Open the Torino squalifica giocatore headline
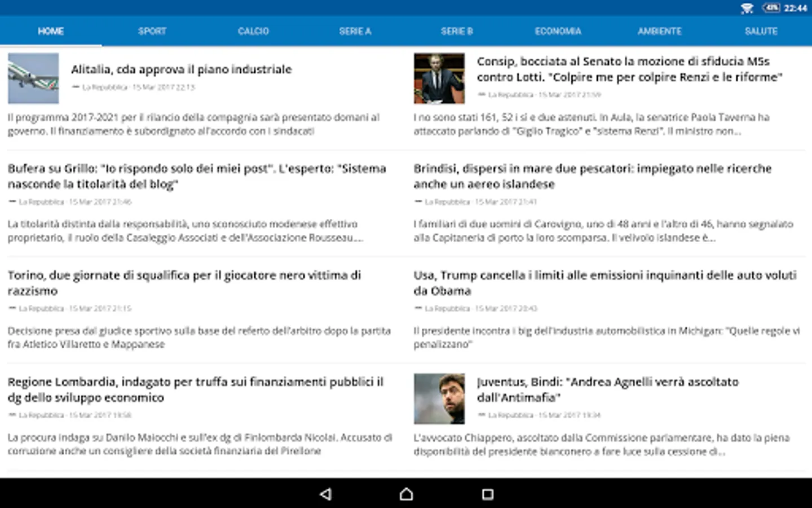 point(184,283)
